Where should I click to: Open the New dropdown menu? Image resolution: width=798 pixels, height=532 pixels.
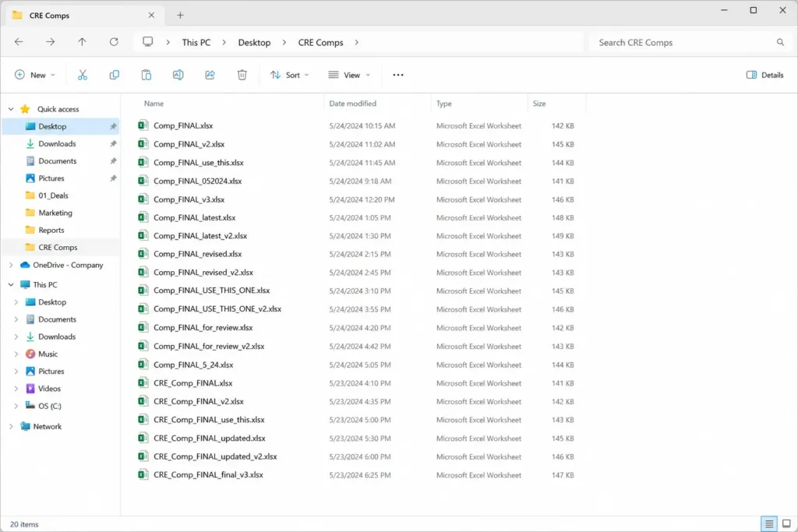coord(34,75)
